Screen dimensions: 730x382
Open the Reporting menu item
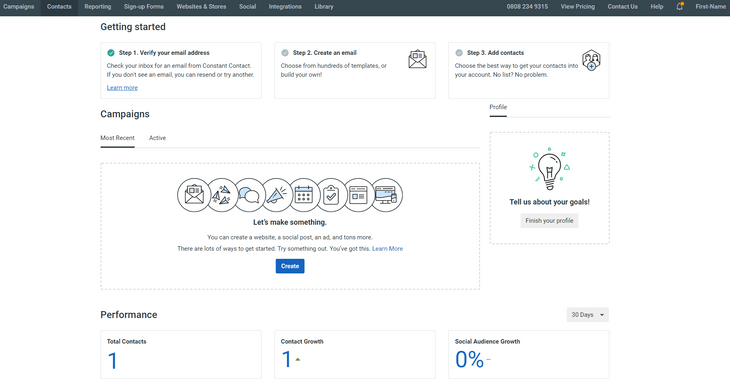coord(98,7)
